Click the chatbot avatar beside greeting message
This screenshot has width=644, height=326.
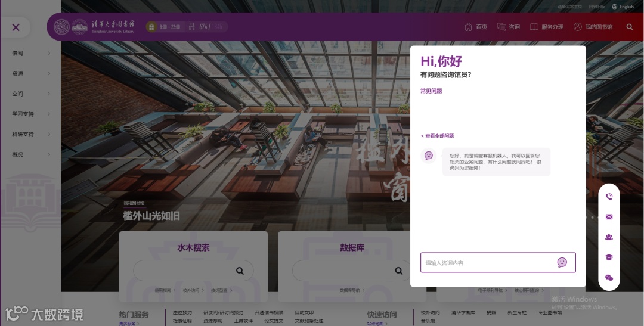[429, 155]
